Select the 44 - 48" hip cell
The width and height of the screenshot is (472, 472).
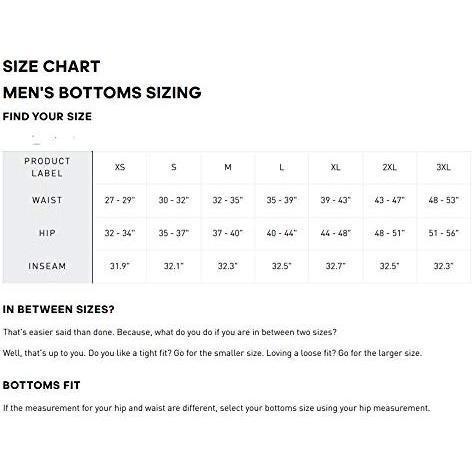click(x=336, y=233)
